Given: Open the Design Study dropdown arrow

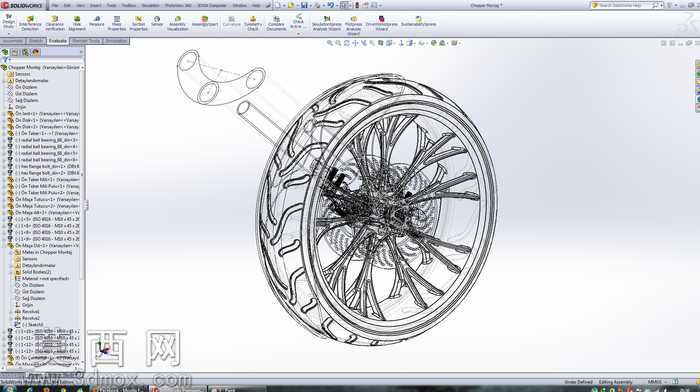Looking at the screenshot, I should click(8, 33).
